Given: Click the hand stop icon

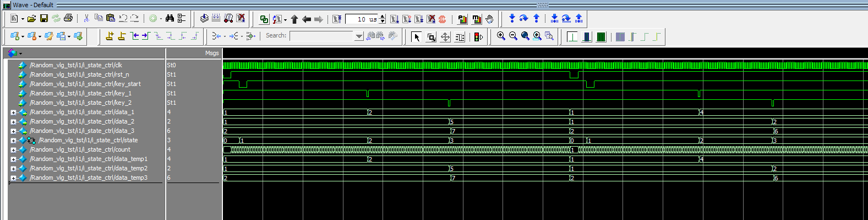Looking at the screenshot, I should (x=489, y=19).
